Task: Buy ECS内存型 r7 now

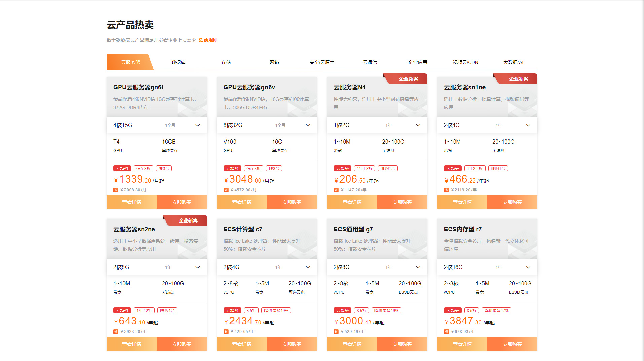Action: click(512, 344)
